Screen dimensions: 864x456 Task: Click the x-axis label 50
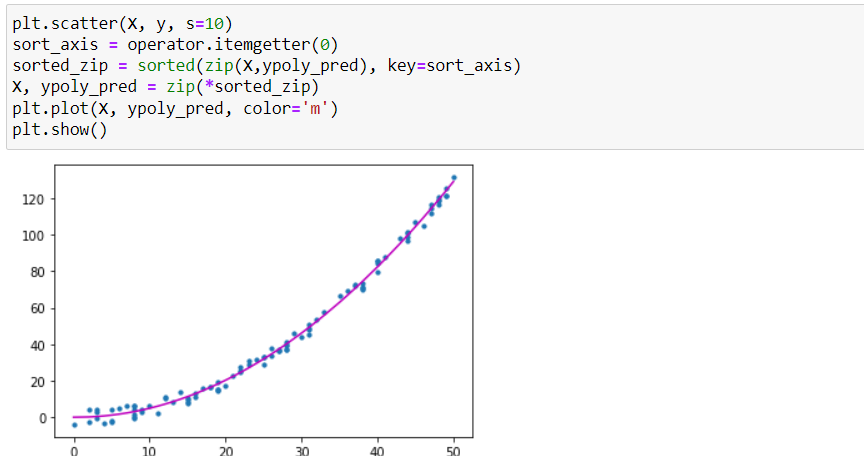pos(453,451)
